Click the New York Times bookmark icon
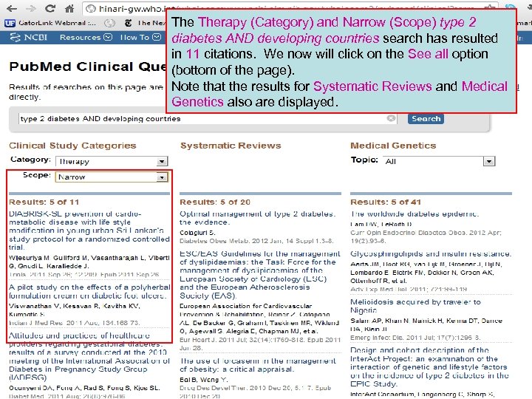The height and width of the screenshot is (399, 532). point(128,23)
